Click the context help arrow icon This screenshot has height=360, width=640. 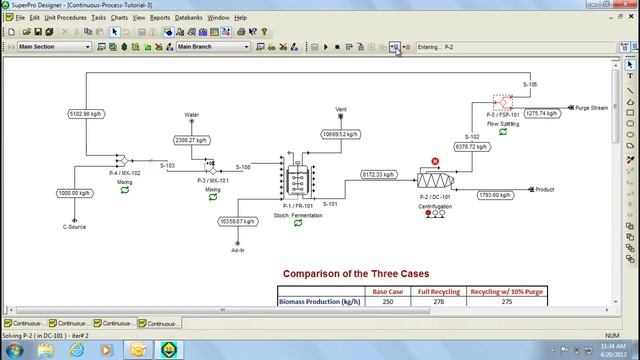(x=253, y=32)
